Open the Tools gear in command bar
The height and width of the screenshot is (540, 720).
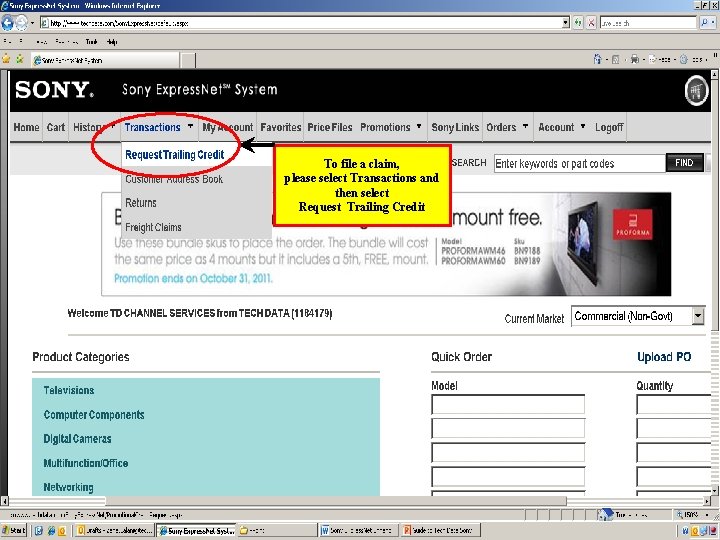684,59
